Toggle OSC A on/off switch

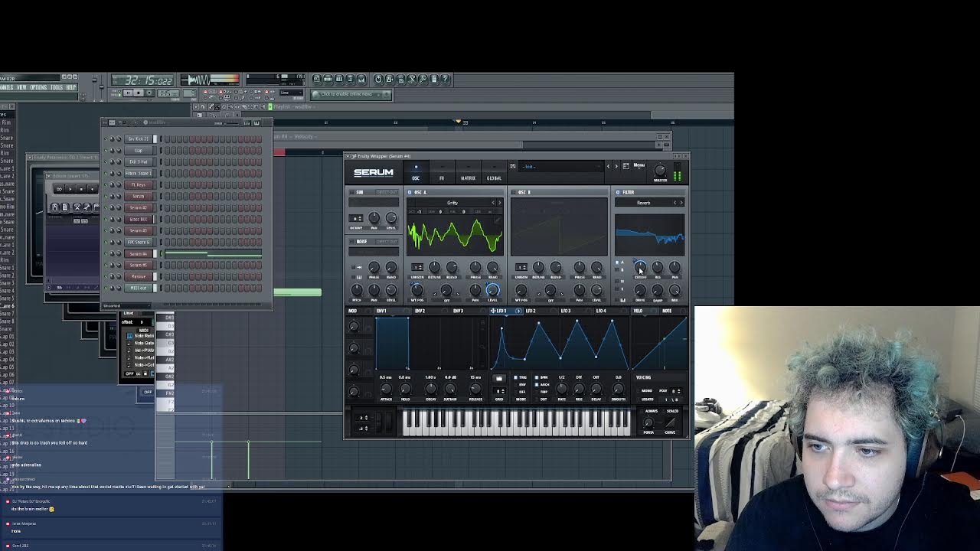pyautogui.click(x=410, y=192)
